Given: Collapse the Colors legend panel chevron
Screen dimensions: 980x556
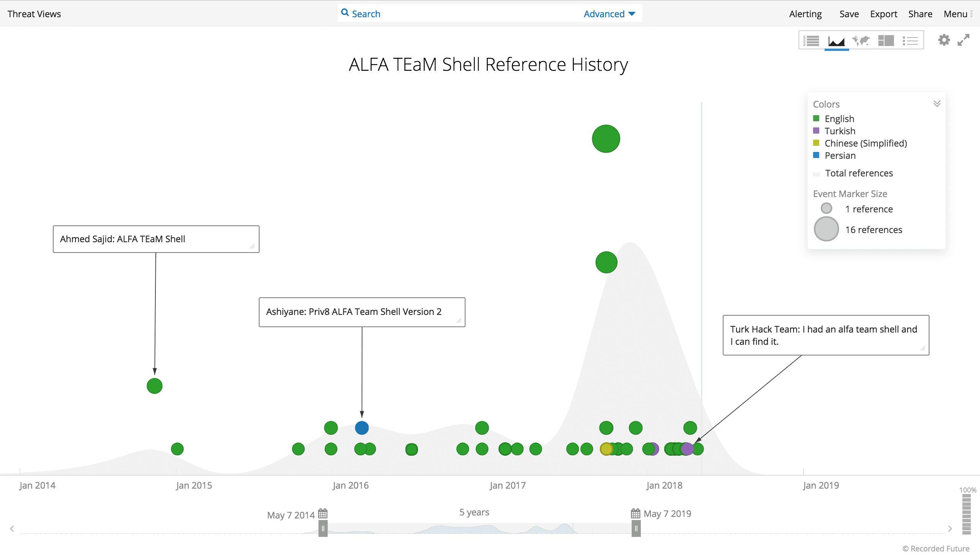Looking at the screenshot, I should pyautogui.click(x=937, y=104).
